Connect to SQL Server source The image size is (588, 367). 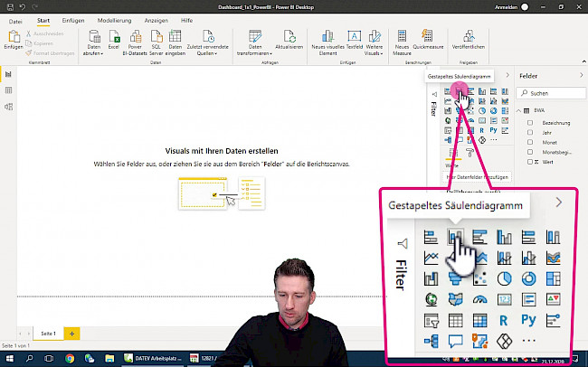(156, 42)
